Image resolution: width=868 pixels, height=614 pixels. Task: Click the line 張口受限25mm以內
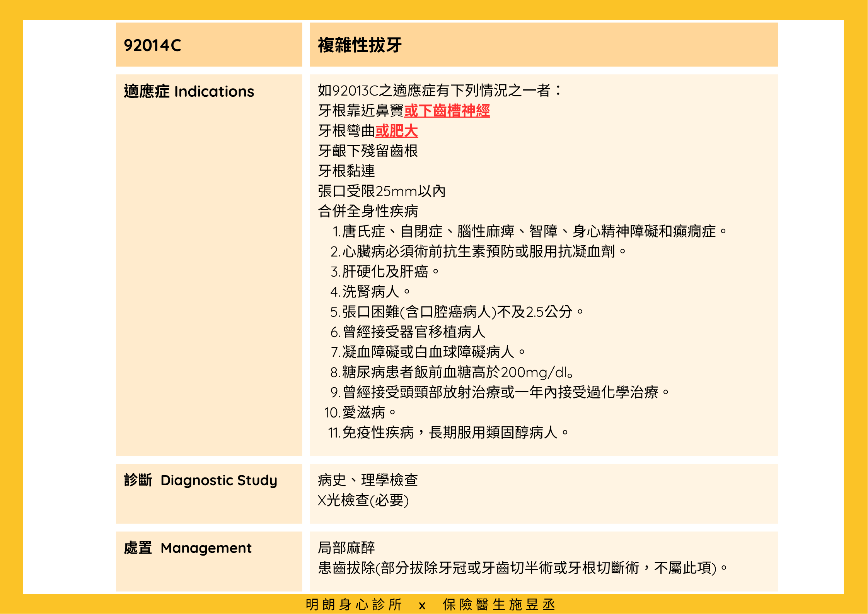coord(382,191)
